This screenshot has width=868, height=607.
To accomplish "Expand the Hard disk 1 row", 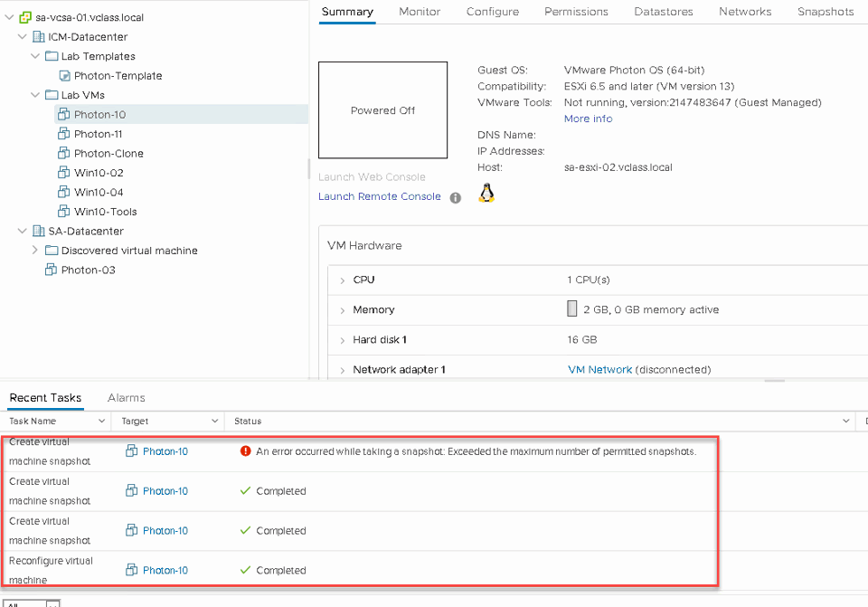I will coord(342,340).
